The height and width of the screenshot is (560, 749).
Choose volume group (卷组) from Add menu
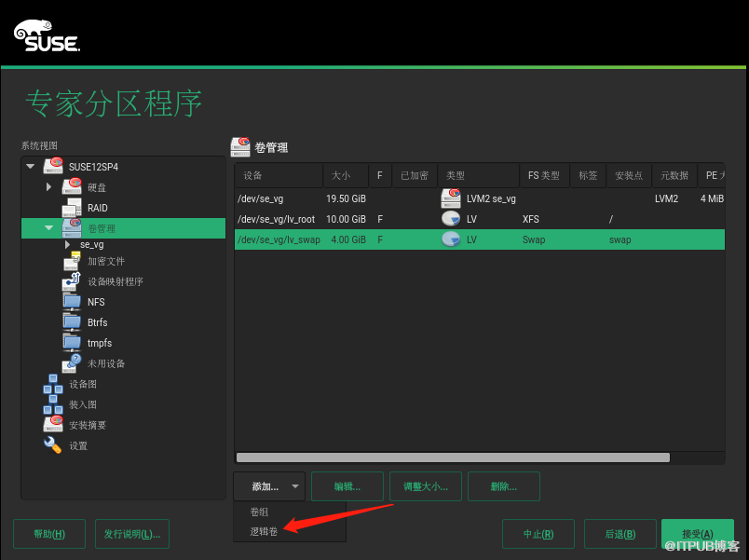(259, 512)
